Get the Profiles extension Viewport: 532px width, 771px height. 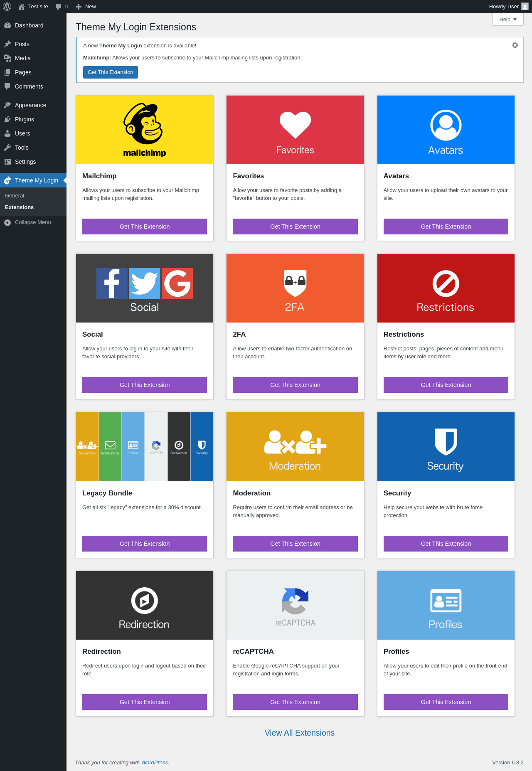click(446, 702)
